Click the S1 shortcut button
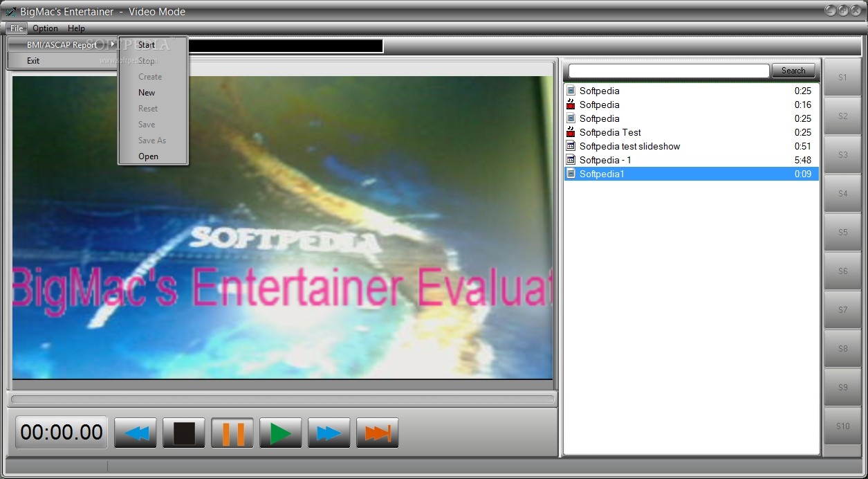 pos(842,78)
